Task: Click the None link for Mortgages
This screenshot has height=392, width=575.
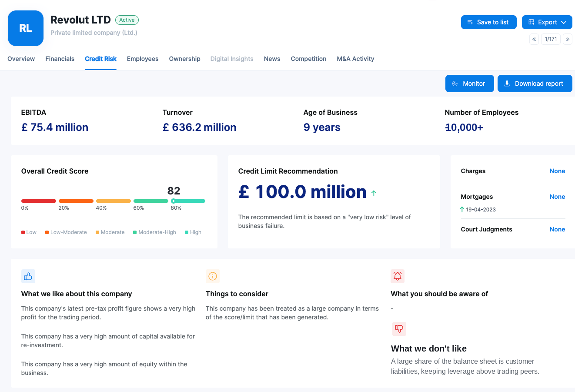Action: [x=557, y=197]
